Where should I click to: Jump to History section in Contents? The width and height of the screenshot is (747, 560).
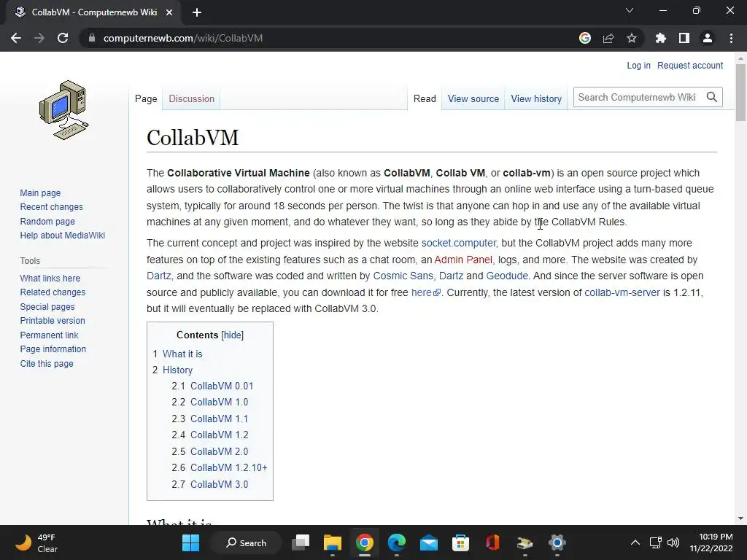[177, 370]
